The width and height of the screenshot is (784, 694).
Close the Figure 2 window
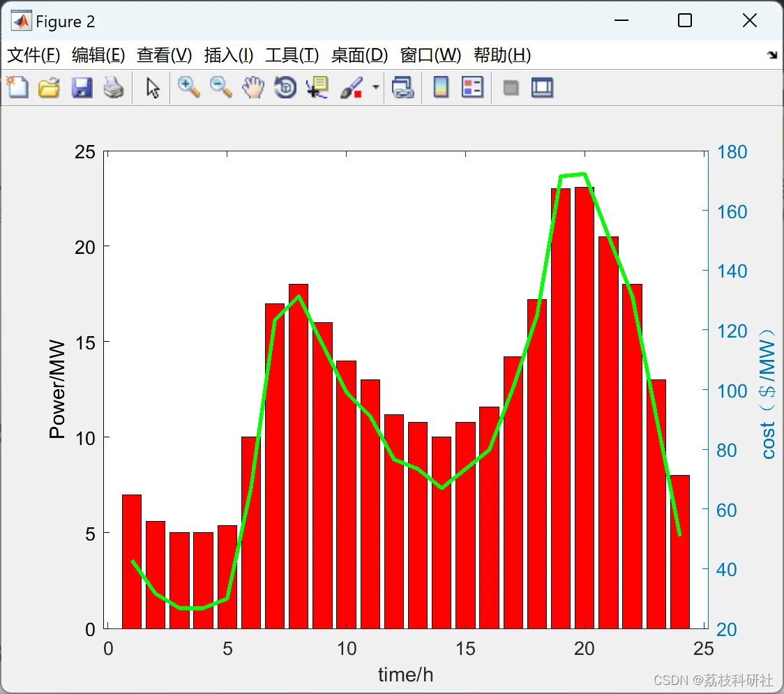click(x=750, y=20)
